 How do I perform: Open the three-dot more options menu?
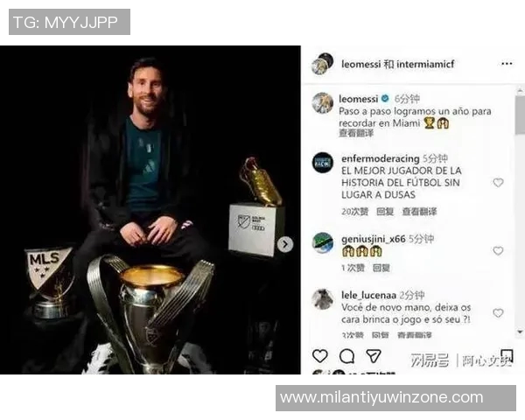point(507,64)
